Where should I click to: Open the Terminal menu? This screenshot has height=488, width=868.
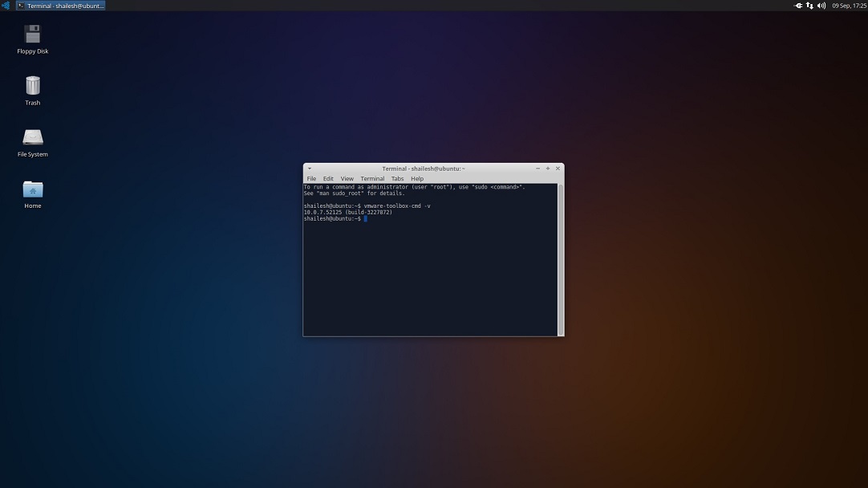point(372,178)
